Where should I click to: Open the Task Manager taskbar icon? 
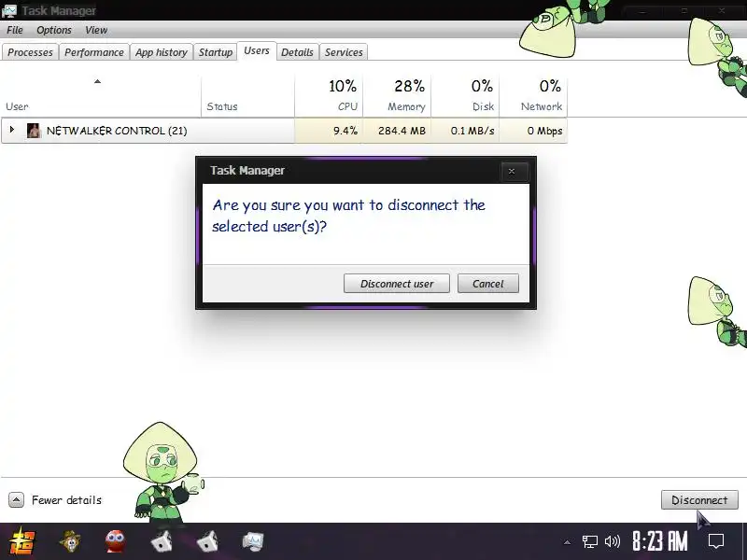tap(253, 541)
